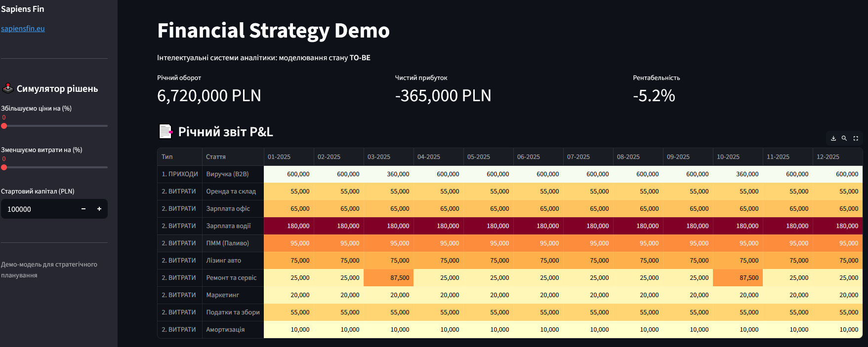Image resolution: width=868 pixels, height=347 pixels.
Task: Decrease starting capital with the minus button
Action: pos(83,209)
